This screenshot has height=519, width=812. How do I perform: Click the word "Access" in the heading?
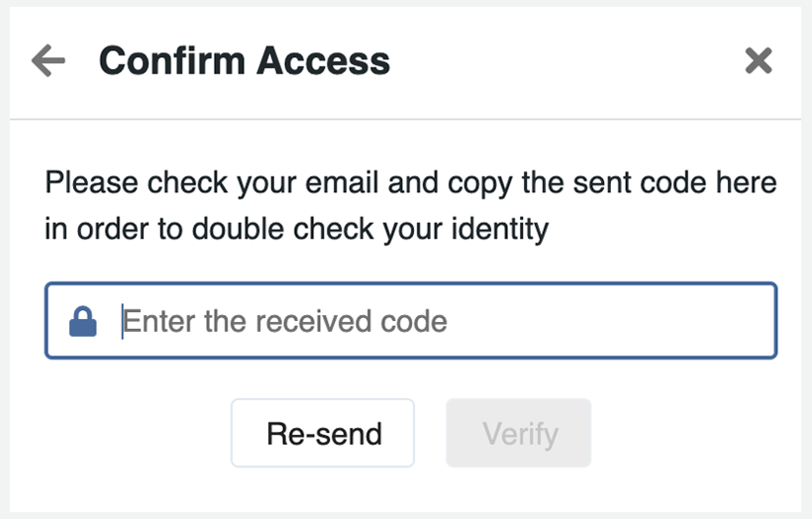click(x=324, y=61)
